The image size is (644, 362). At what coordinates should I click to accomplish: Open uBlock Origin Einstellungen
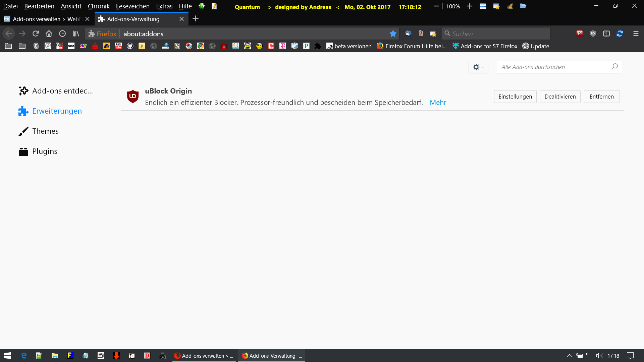point(515,97)
